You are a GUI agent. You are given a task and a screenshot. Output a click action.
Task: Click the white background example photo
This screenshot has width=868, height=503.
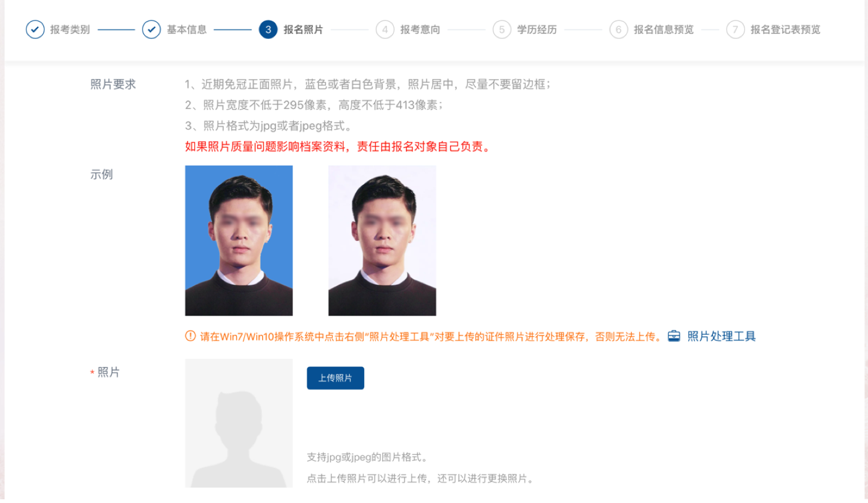point(382,240)
